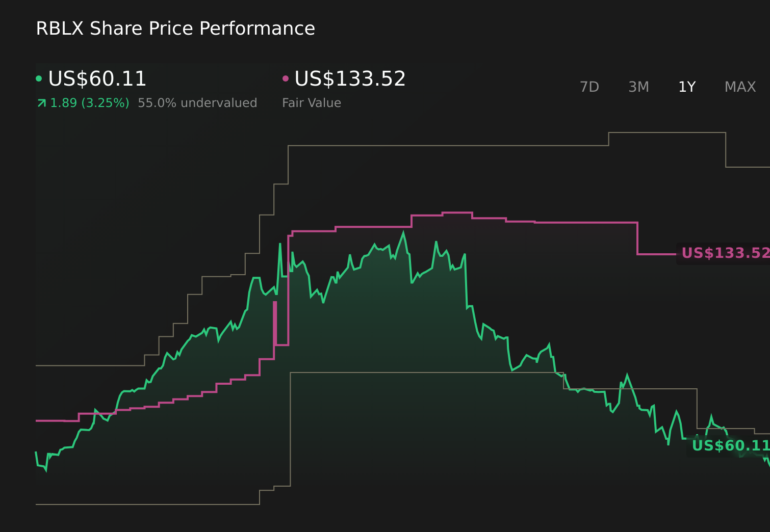Image resolution: width=770 pixels, height=532 pixels.
Task: Click the green share price legend dot
Action: pos(38,79)
